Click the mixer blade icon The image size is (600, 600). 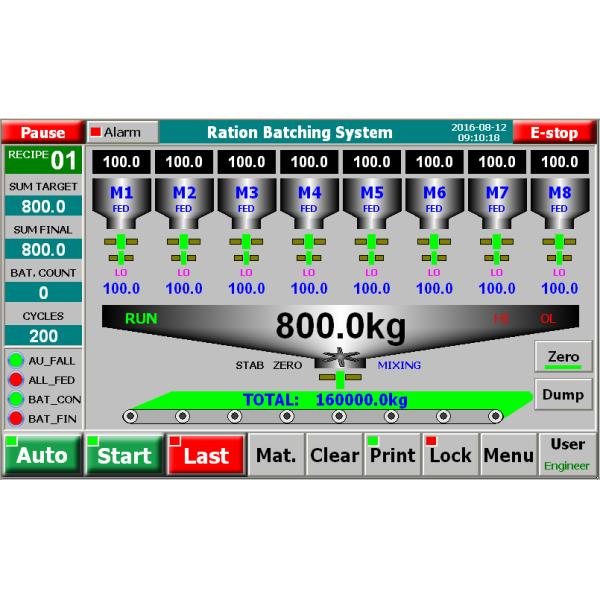340,359
